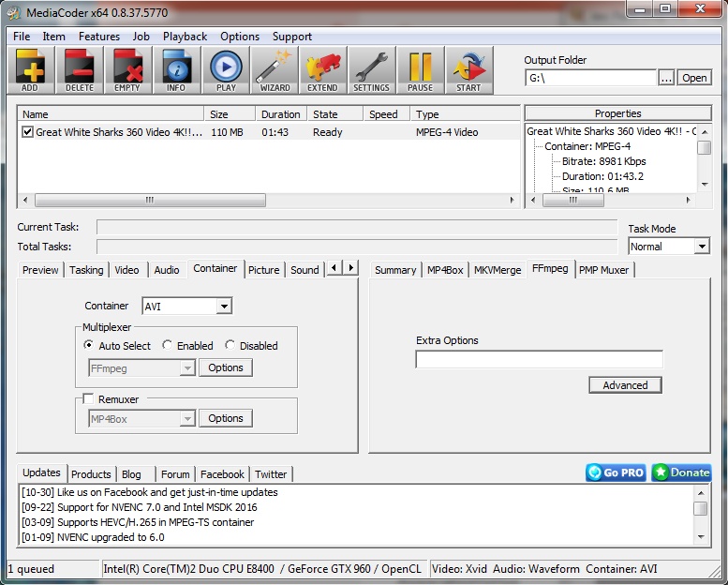Open the Support menu
Viewport: 728px width, 585px height.
pyautogui.click(x=292, y=37)
